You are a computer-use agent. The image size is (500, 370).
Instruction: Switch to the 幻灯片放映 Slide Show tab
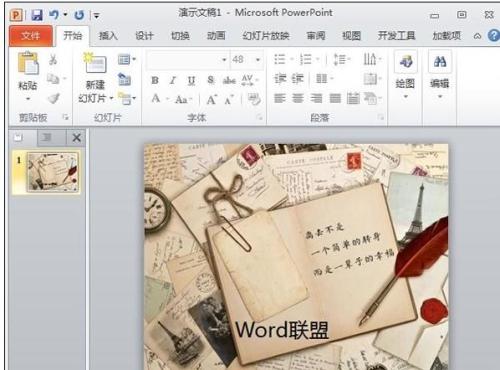point(266,36)
